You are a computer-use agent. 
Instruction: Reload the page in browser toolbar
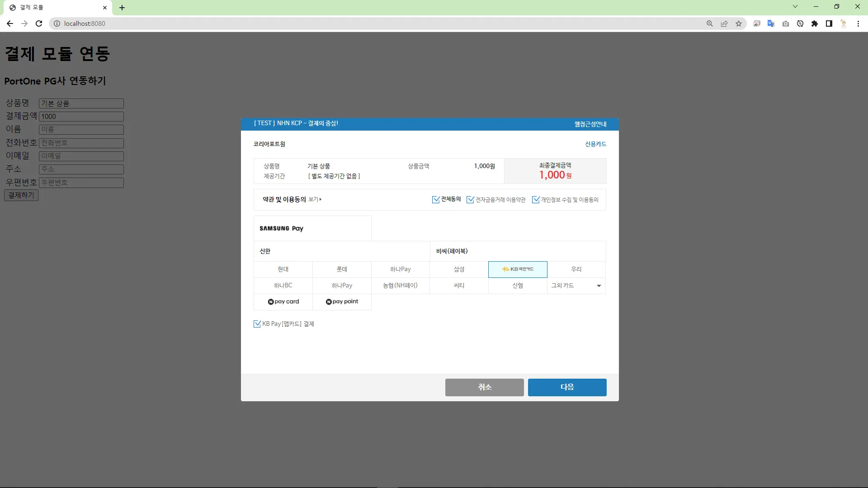[x=39, y=23]
